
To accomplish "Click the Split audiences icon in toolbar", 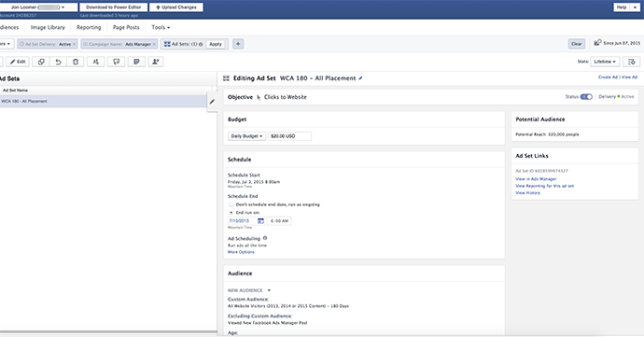I will coord(96,62).
